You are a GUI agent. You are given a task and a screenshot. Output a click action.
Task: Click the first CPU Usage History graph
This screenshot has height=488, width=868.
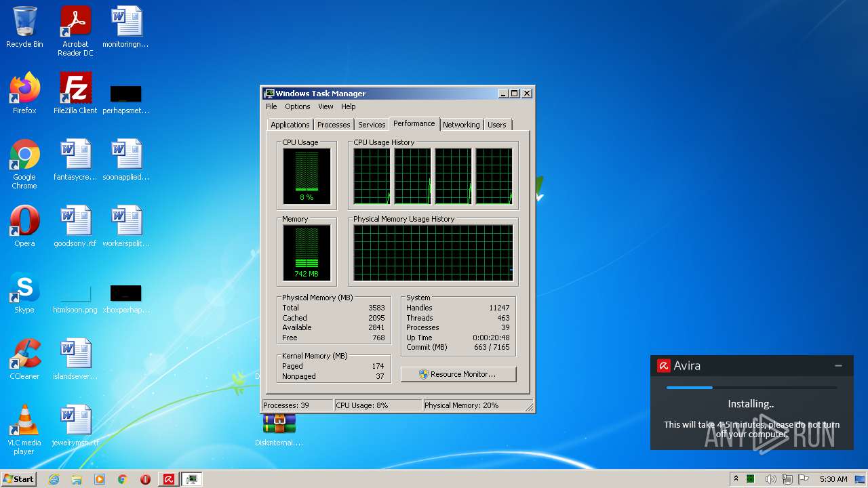coord(372,176)
